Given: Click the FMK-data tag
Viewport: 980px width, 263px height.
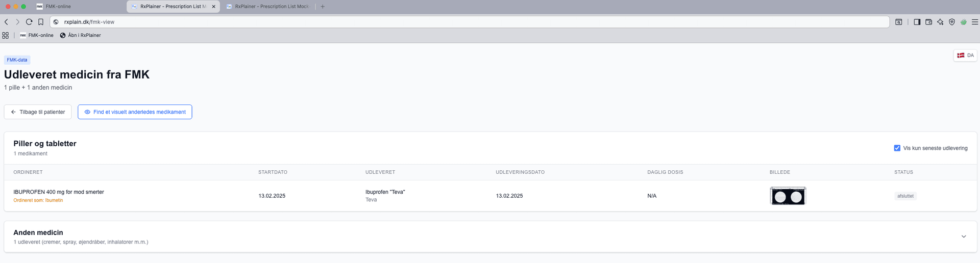Looking at the screenshot, I should pyautogui.click(x=17, y=60).
